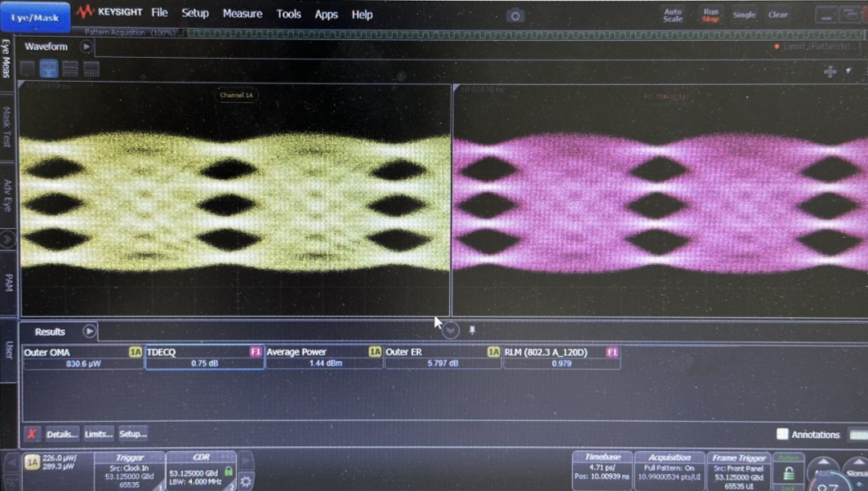The image size is (868, 491).
Task: Click the Auto Scale button
Action: pos(673,14)
